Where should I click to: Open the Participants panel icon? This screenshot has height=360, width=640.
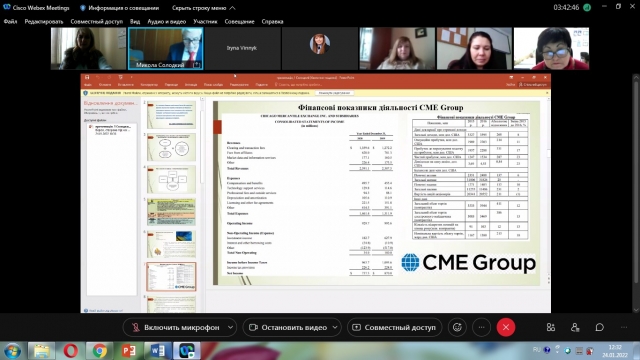[575, 327]
